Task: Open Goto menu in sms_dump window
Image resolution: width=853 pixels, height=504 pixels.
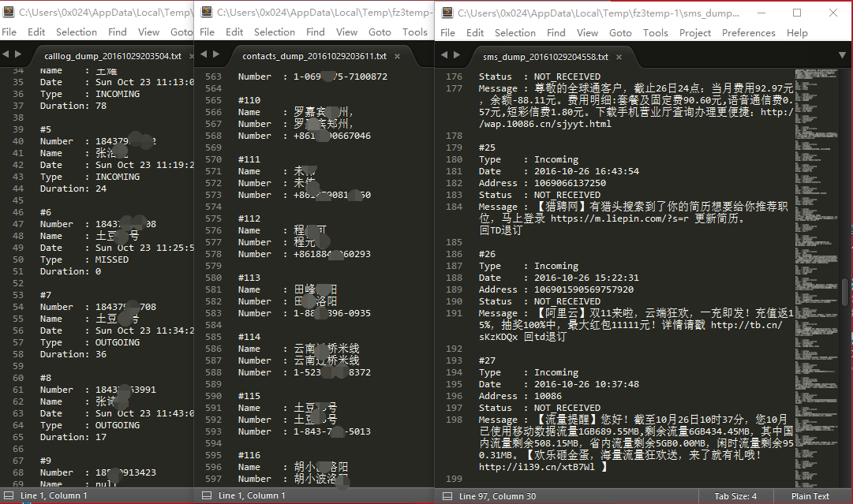Action: tap(621, 32)
